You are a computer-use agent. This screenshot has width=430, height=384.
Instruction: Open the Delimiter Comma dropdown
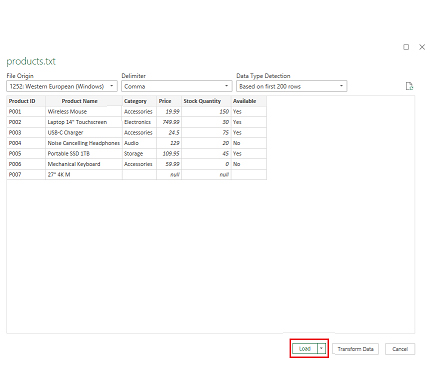[177, 86]
